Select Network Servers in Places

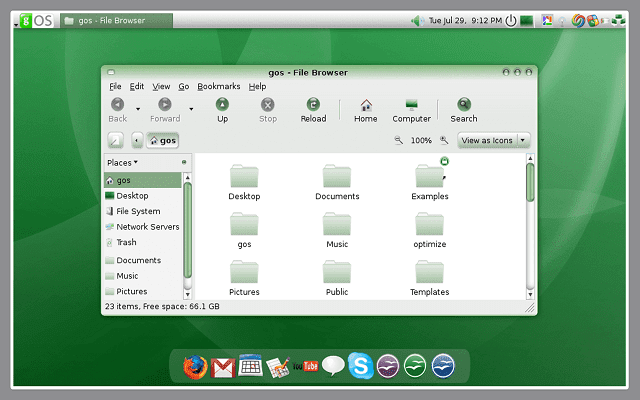[x=143, y=227]
